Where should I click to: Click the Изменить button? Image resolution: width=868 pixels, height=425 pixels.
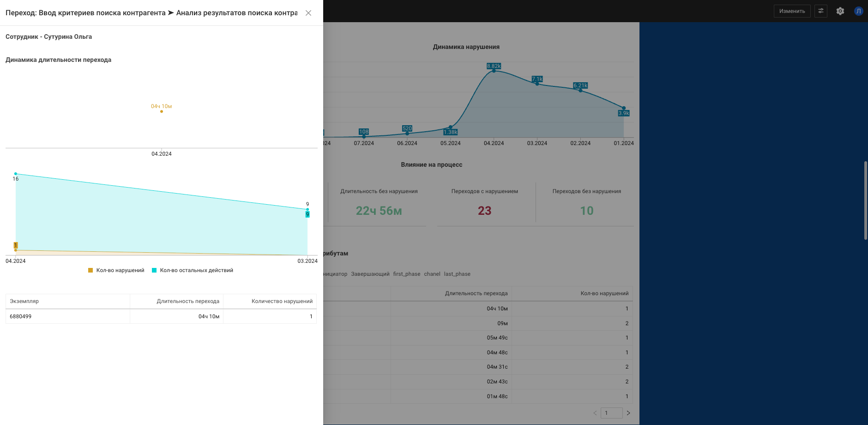tap(792, 11)
